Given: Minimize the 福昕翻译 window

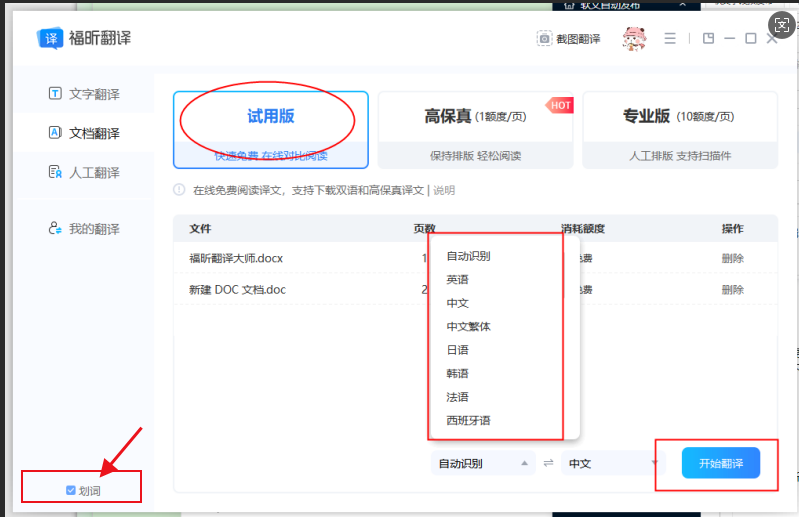Looking at the screenshot, I should (730, 38).
